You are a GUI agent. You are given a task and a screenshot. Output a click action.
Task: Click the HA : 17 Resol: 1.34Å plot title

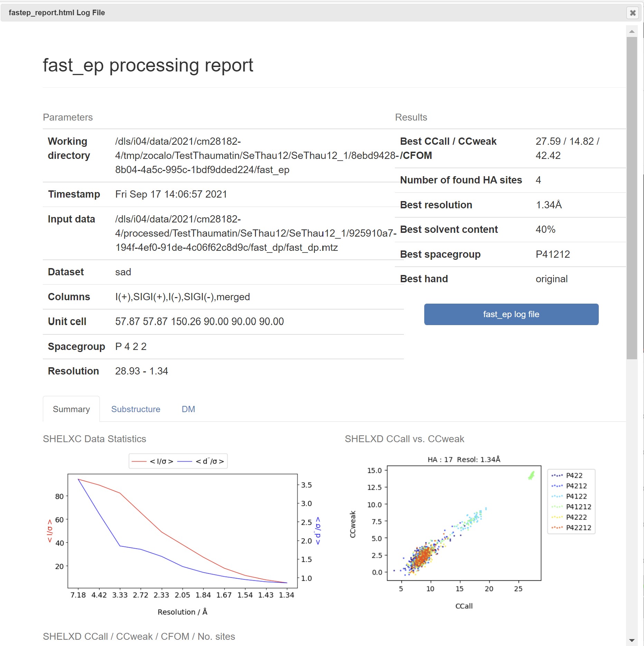pos(464,459)
